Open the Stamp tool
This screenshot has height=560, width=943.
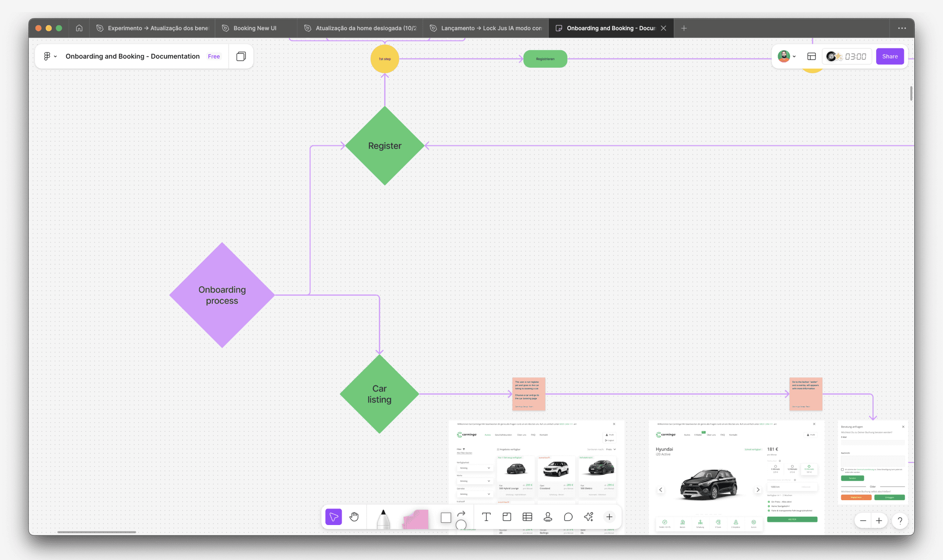547,517
